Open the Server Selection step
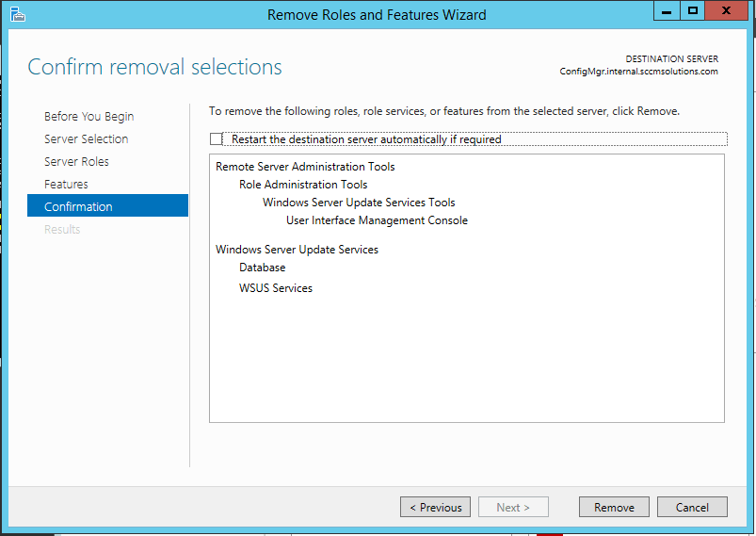The image size is (756, 536). point(86,139)
